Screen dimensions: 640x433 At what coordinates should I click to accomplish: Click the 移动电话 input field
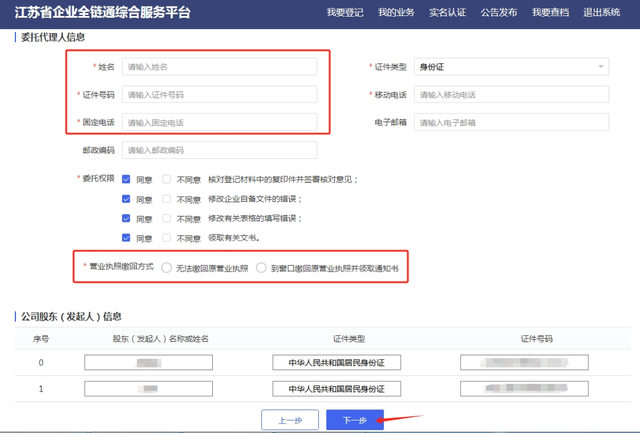pos(511,95)
